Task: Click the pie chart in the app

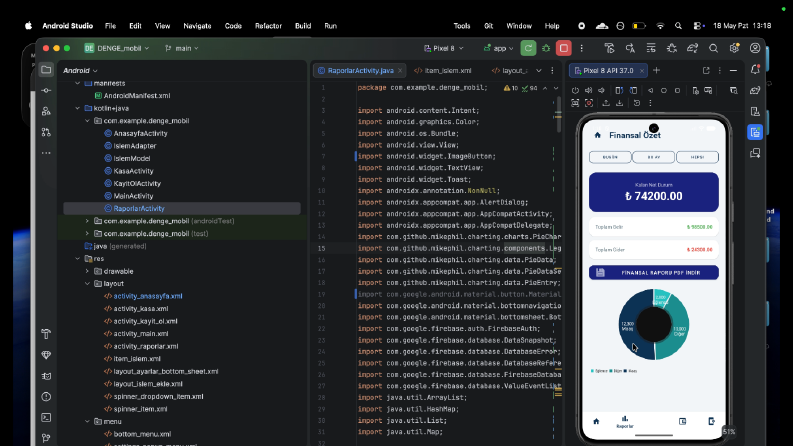Action: click(653, 325)
